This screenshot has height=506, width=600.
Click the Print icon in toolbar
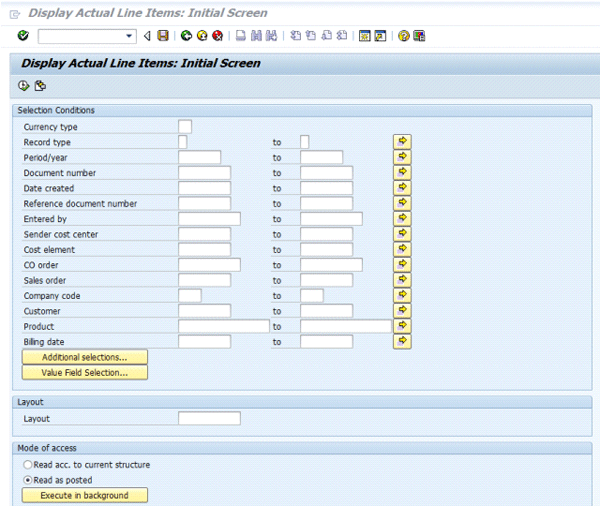[241, 36]
